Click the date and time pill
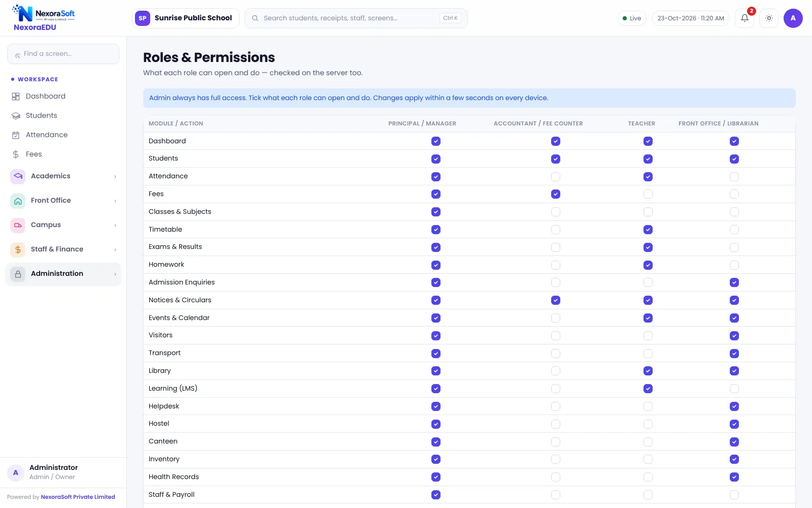 [x=691, y=18]
